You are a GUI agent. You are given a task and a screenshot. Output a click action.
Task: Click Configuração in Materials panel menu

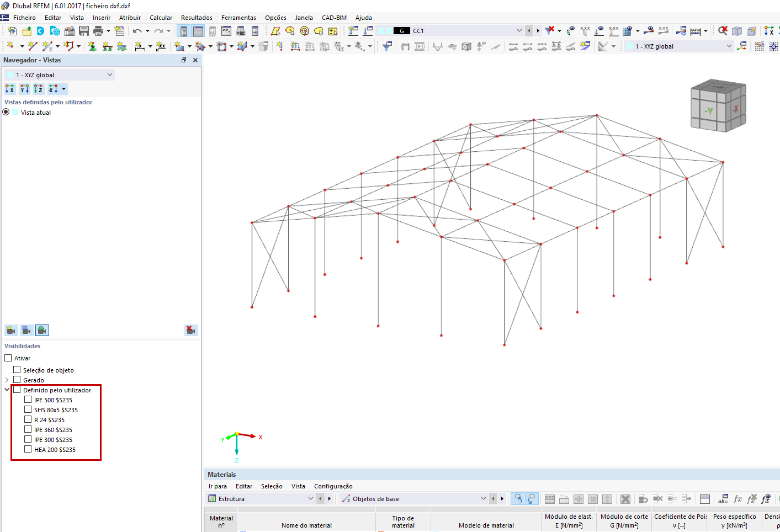(333, 486)
